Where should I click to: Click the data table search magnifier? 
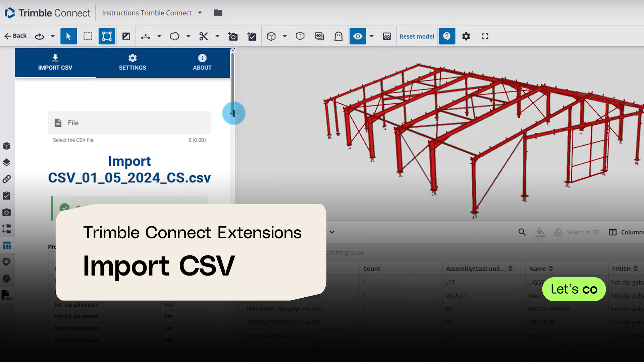(522, 232)
